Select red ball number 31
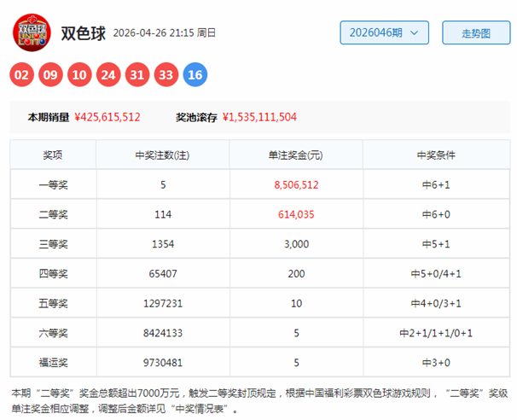517x420 pixels. click(x=137, y=74)
